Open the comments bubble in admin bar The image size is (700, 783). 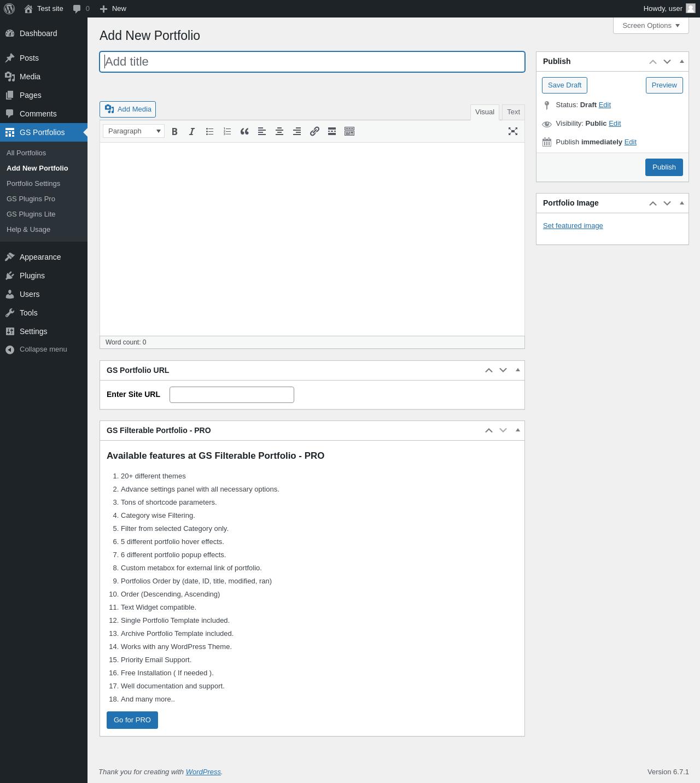(x=81, y=9)
